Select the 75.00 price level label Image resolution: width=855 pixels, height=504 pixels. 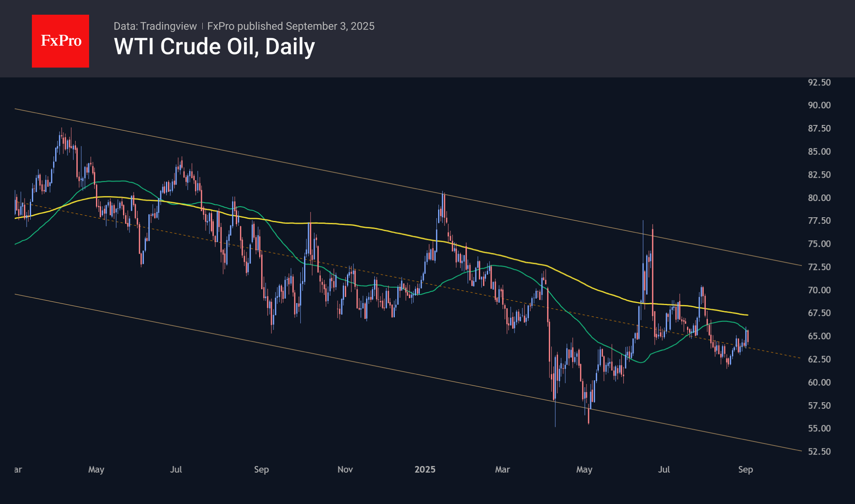click(x=819, y=244)
